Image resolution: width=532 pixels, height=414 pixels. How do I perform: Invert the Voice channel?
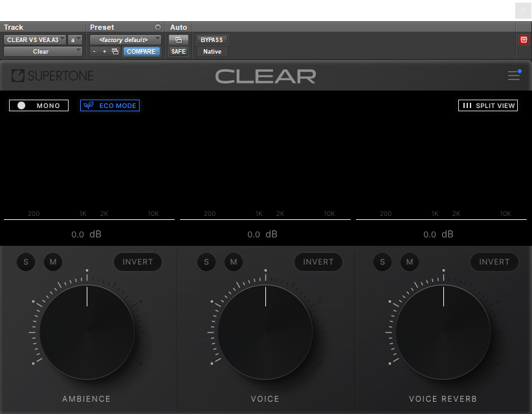tap(318, 262)
